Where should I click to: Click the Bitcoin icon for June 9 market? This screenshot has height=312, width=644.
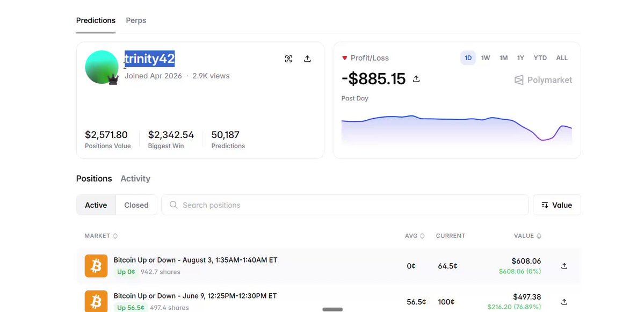tap(96, 301)
